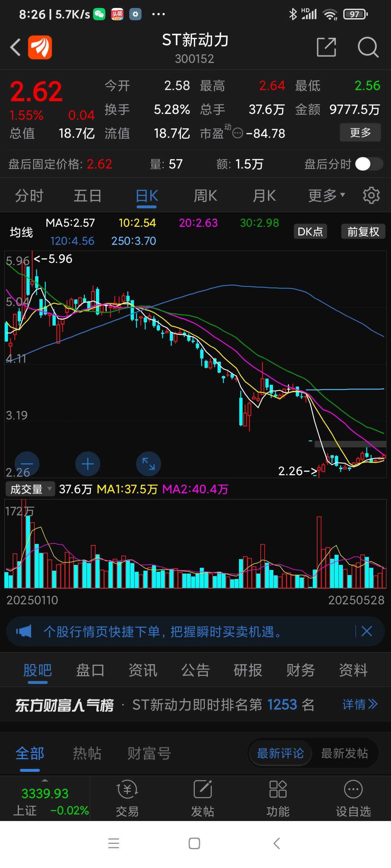Expand chart to fullscreen icon

click(148, 464)
